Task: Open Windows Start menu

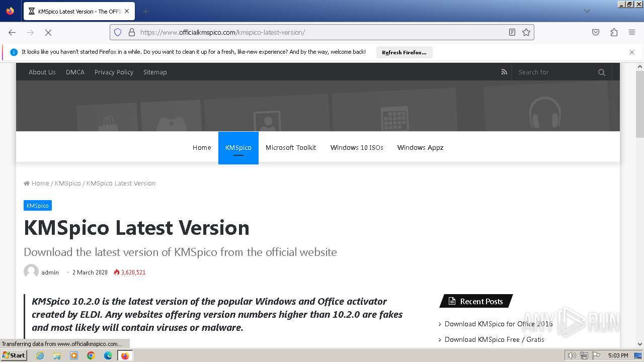Action: pyautogui.click(x=14, y=355)
